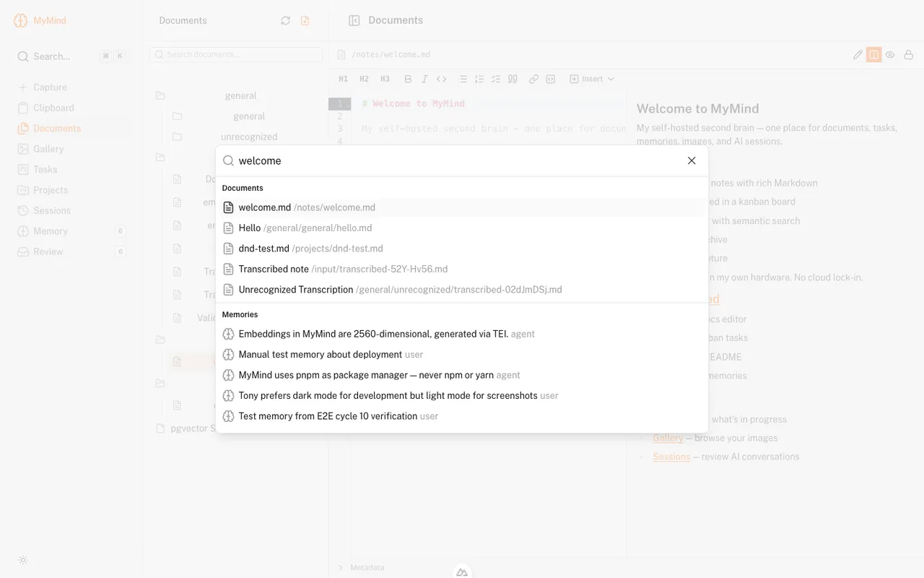
Task: Expand the Metadata section
Action: click(362, 568)
